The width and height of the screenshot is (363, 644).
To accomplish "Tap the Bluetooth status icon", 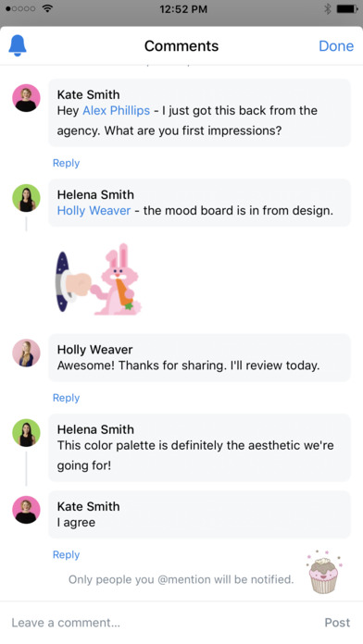I will tap(328, 9).
